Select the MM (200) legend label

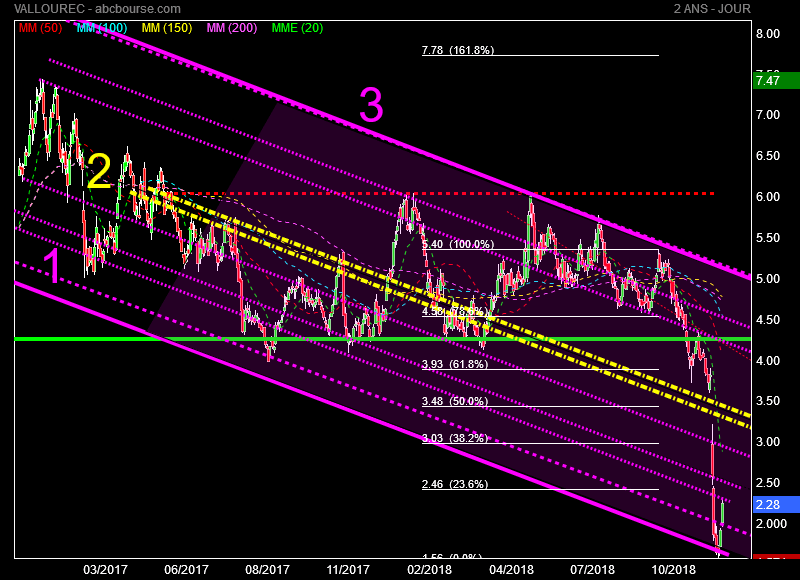[x=232, y=28]
